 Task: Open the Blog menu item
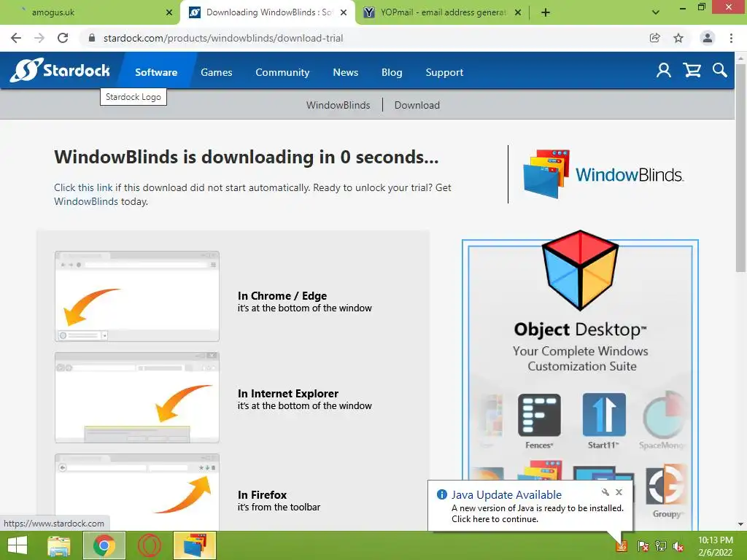(392, 72)
